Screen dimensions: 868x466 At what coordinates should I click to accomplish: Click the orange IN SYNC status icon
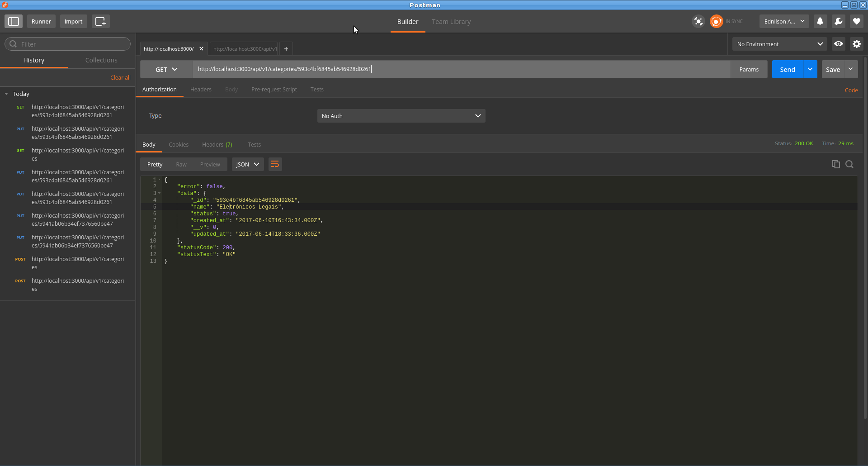coord(717,21)
